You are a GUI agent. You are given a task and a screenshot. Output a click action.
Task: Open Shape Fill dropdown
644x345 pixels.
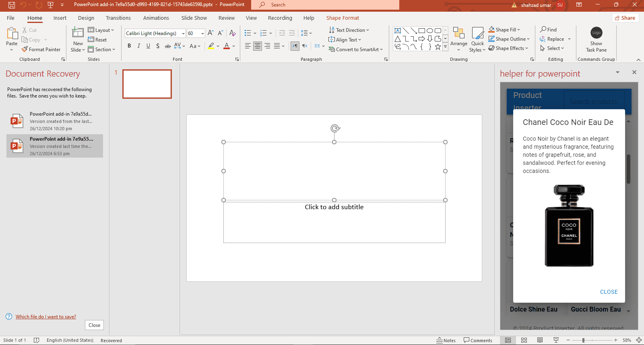point(505,30)
